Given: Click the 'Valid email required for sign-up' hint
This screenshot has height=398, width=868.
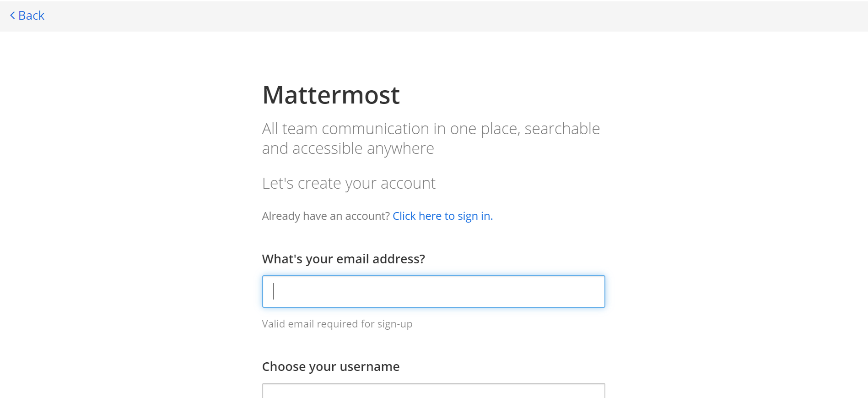Looking at the screenshot, I should (337, 324).
